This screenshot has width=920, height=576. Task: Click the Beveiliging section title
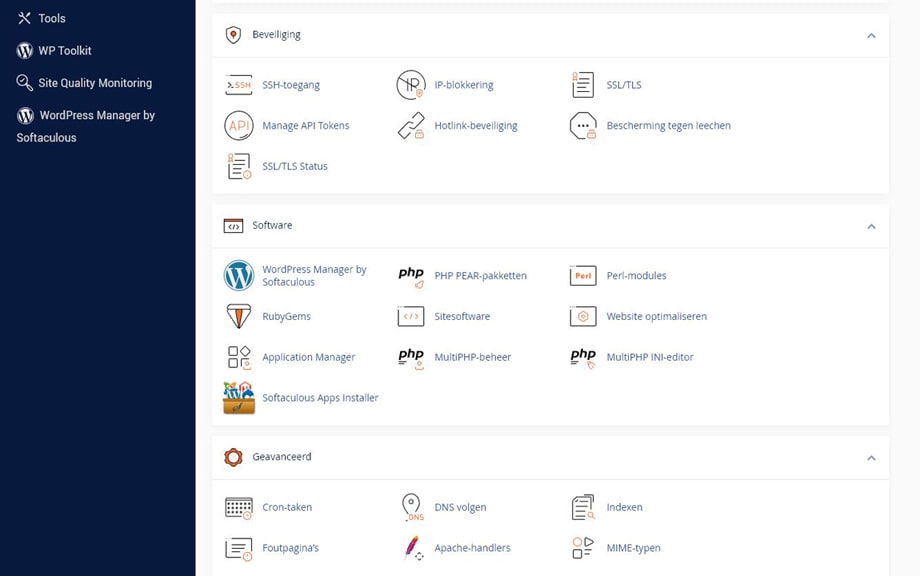point(276,35)
